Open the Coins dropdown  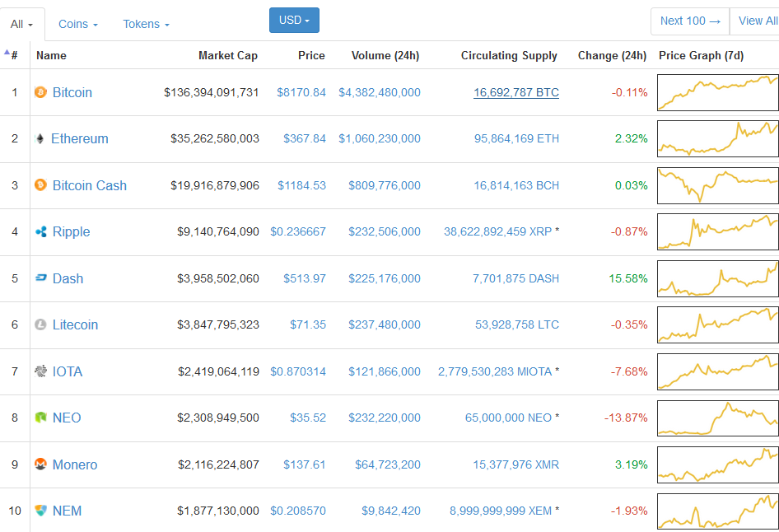pyautogui.click(x=77, y=24)
